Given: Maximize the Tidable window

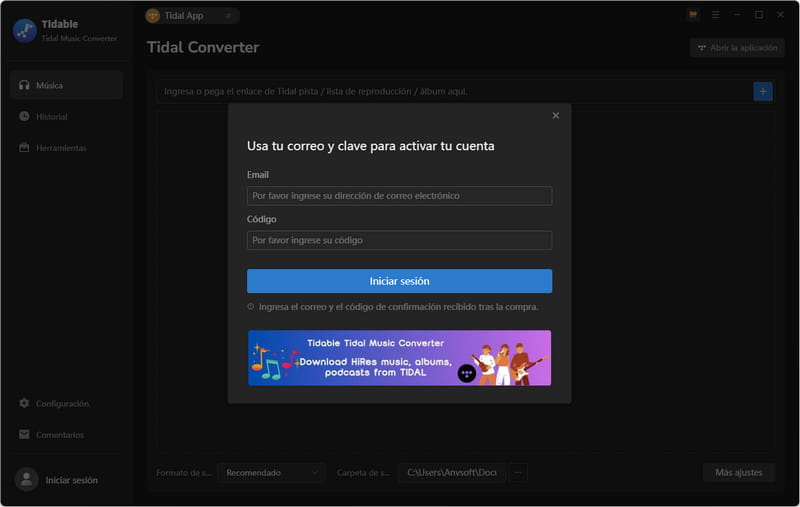Looking at the screenshot, I should (759, 15).
